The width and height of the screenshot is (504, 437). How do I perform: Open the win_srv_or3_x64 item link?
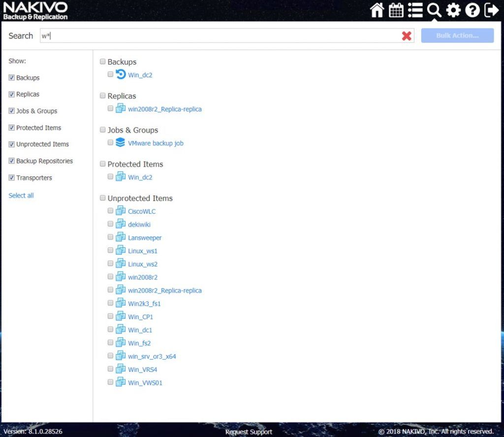tap(152, 357)
